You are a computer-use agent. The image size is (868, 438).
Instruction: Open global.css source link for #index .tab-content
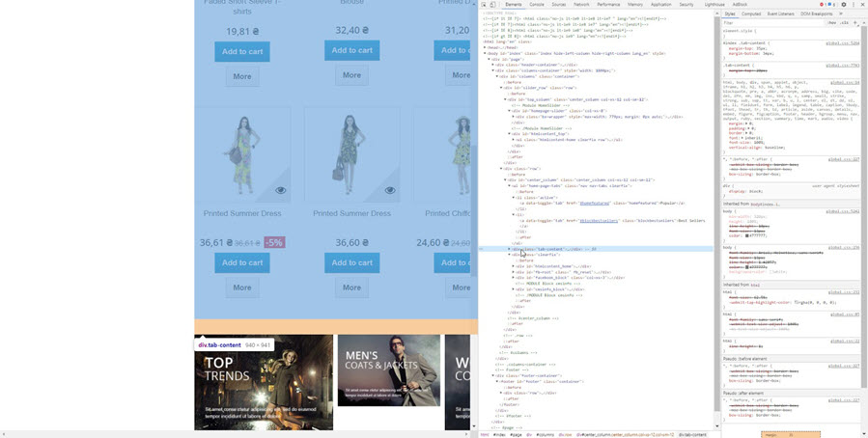coord(843,42)
